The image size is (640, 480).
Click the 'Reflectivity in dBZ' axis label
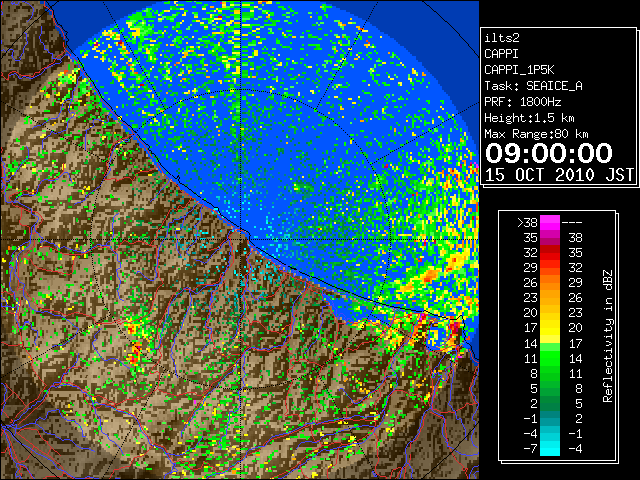click(x=608, y=336)
